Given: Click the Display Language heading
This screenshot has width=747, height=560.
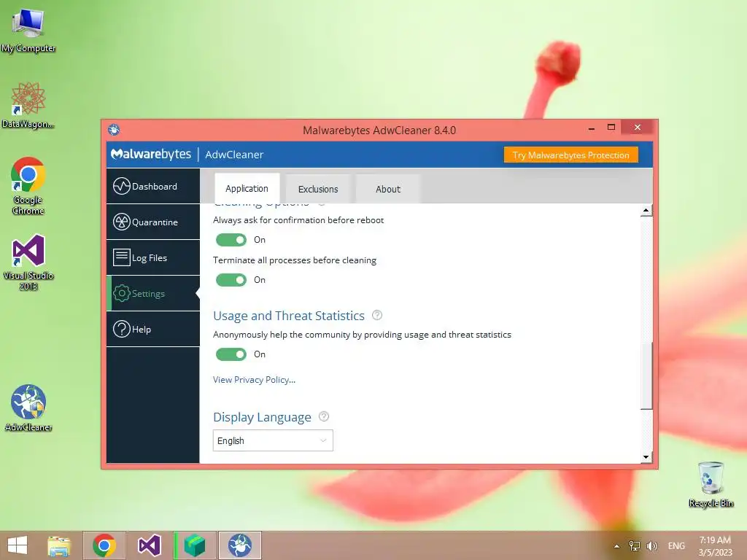Looking at the screenshot, I should pos(262,417).
